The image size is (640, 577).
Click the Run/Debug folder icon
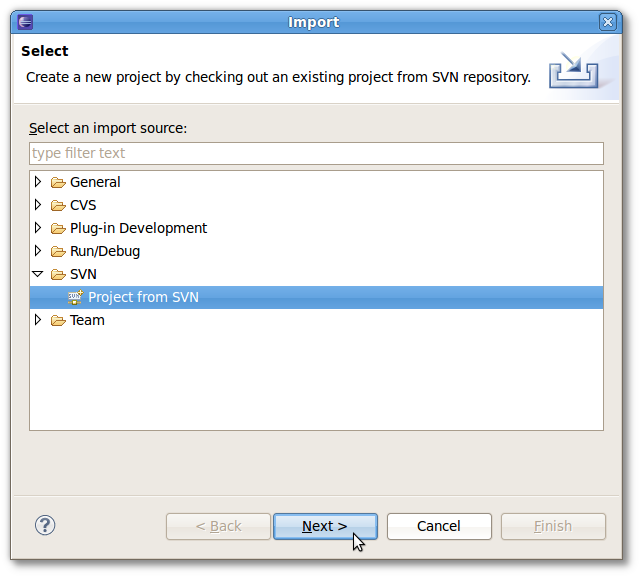[58, 251]
